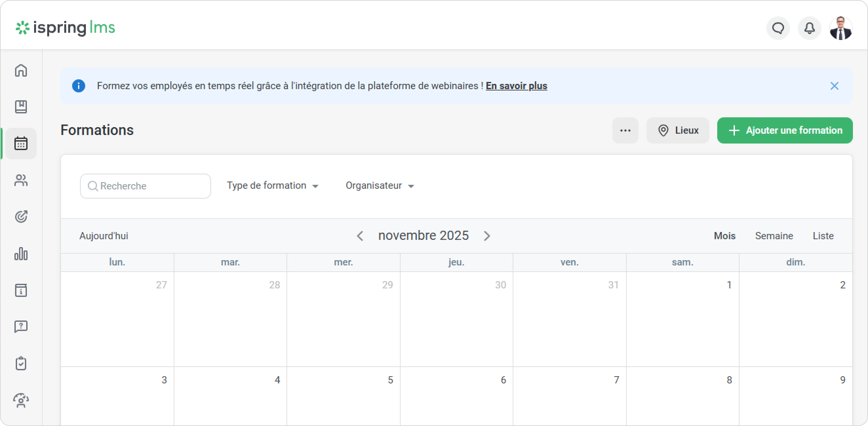Open the three-dots more options menu
Image resolution: width=868 pixels, height=426 pixels.
coord(625,130)
